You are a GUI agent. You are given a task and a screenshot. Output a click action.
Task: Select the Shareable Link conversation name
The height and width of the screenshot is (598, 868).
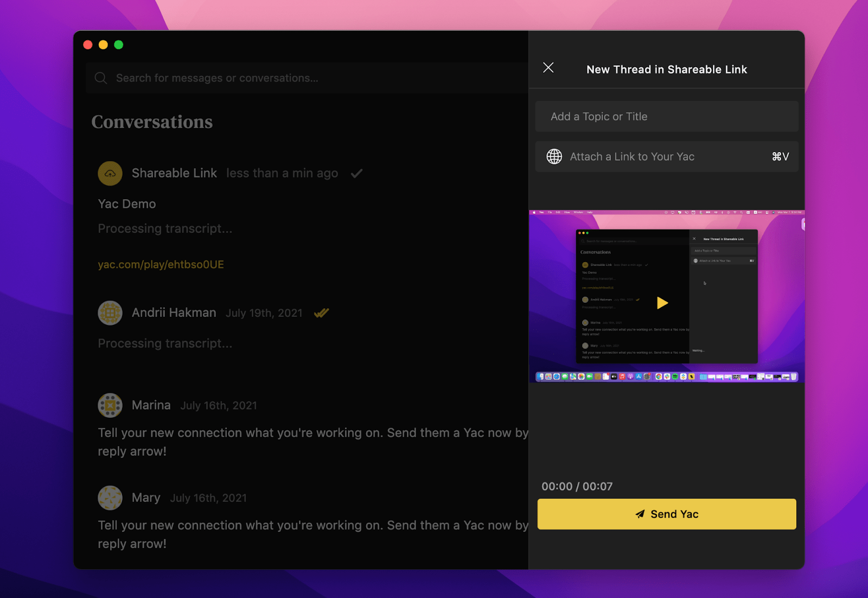[x=174, y=173]
